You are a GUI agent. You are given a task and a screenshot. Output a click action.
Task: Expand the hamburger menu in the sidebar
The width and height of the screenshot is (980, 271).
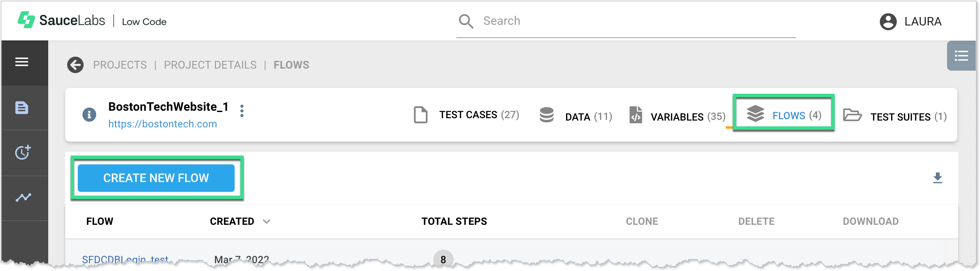(21, 62)
